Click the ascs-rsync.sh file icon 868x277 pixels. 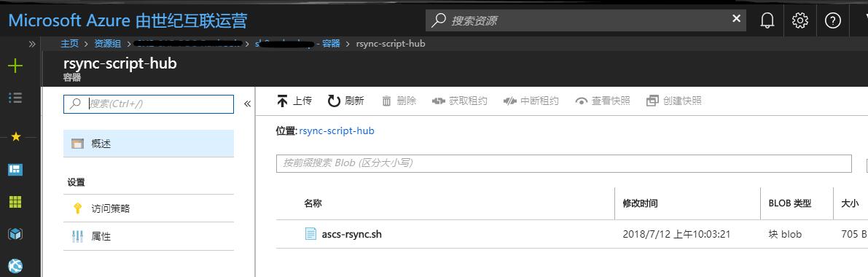pos(311,234)
